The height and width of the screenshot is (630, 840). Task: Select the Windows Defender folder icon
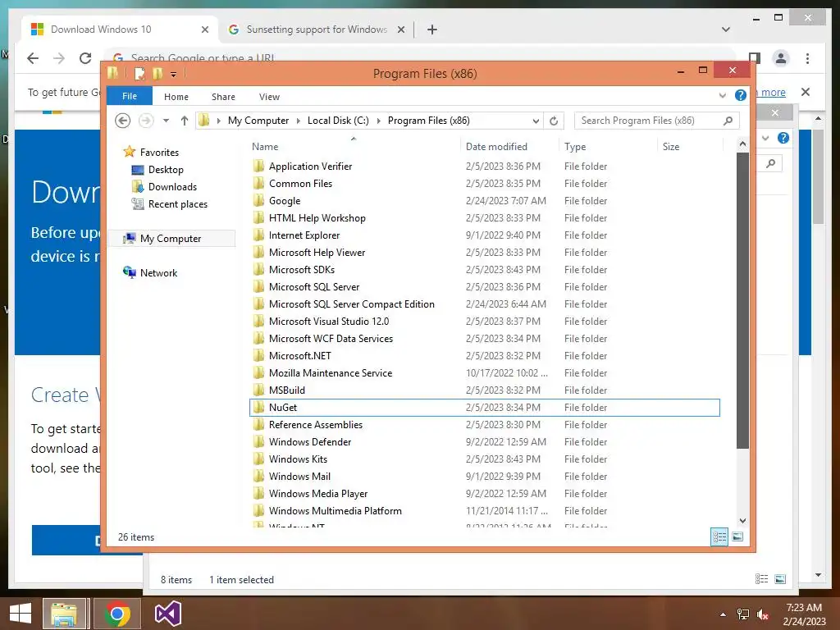tap(258, 441)
